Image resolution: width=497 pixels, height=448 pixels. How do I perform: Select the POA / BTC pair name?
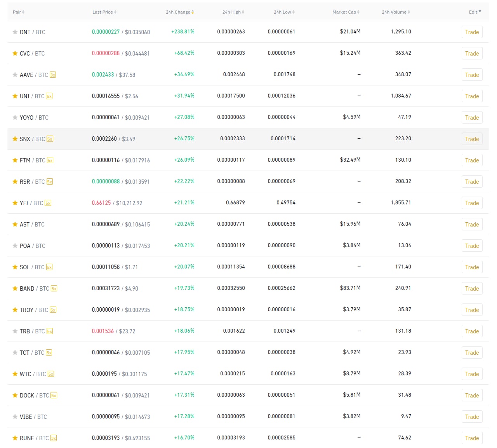[x=33, y=246]
